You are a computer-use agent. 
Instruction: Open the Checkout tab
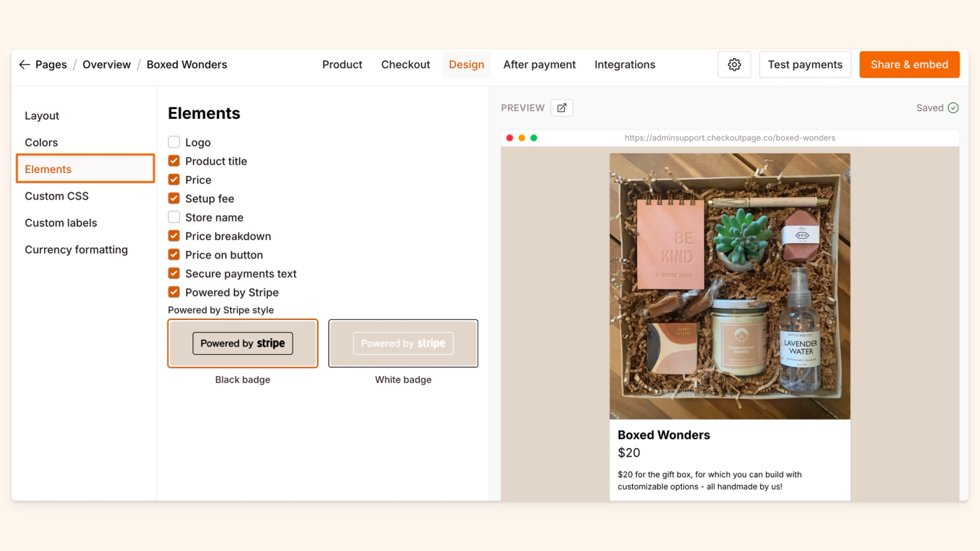tap(406, 64)
